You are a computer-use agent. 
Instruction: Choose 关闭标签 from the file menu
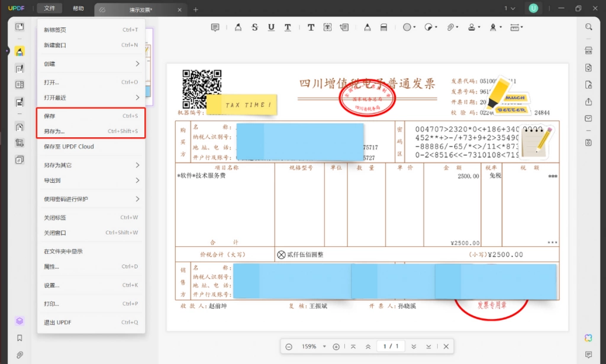click(91, 218)
